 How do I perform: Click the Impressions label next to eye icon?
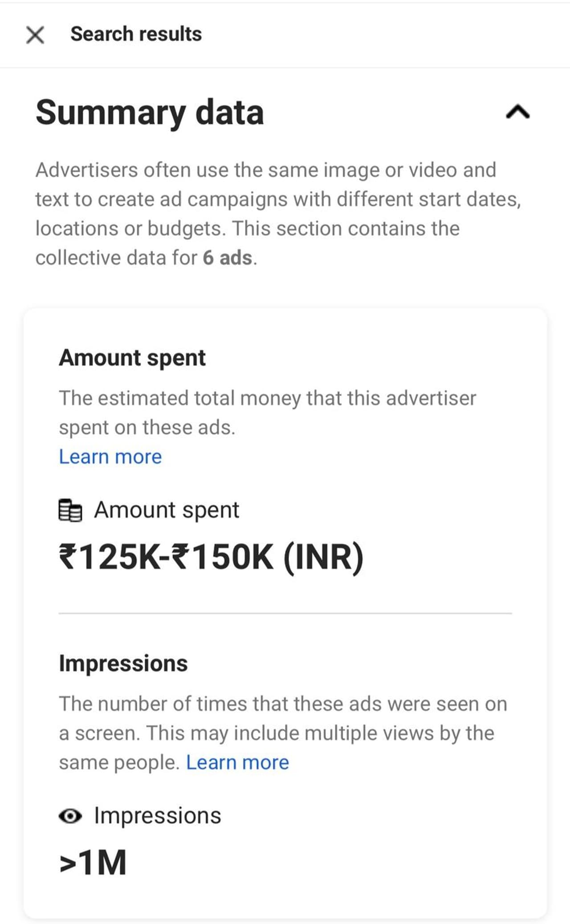158,816
